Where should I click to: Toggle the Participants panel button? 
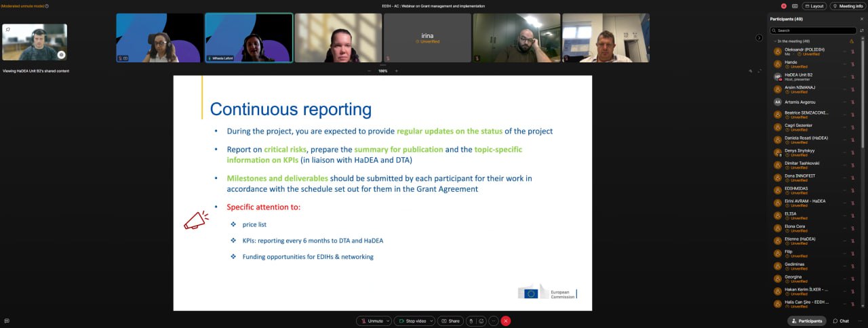[806, 321]
